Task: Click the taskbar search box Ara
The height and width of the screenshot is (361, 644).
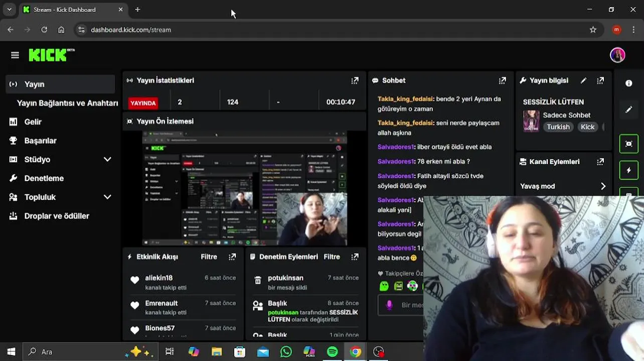Action: (90, 351)
